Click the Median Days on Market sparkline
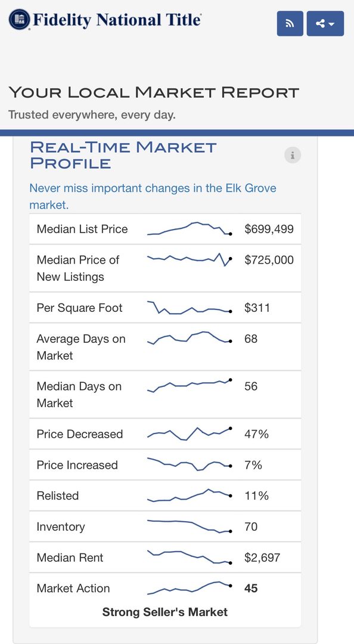Image resolution: width=354 pixels, height=644 pixels. (190, 386)
